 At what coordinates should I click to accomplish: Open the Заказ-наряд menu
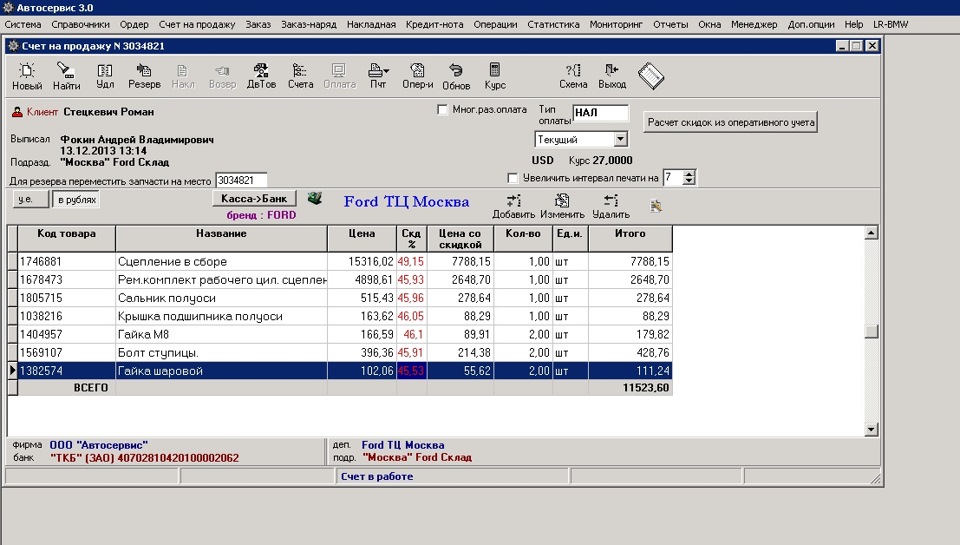click(309, 24)
